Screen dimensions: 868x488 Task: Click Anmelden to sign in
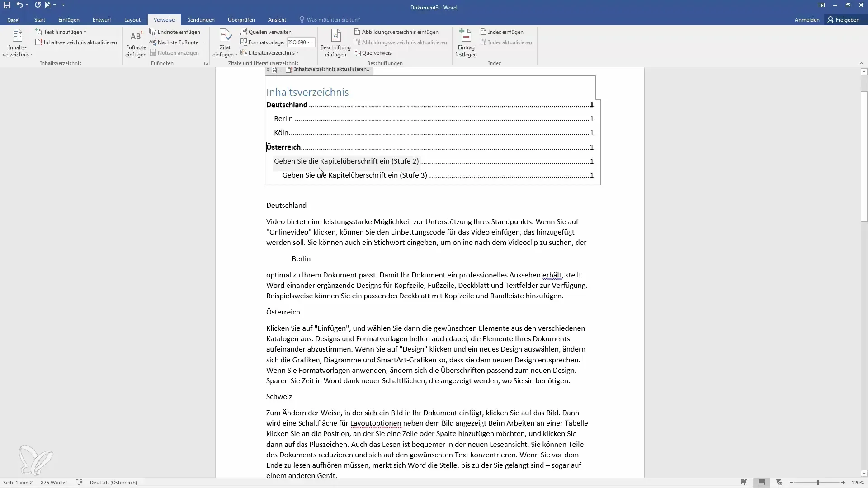(x=807, y=20)
